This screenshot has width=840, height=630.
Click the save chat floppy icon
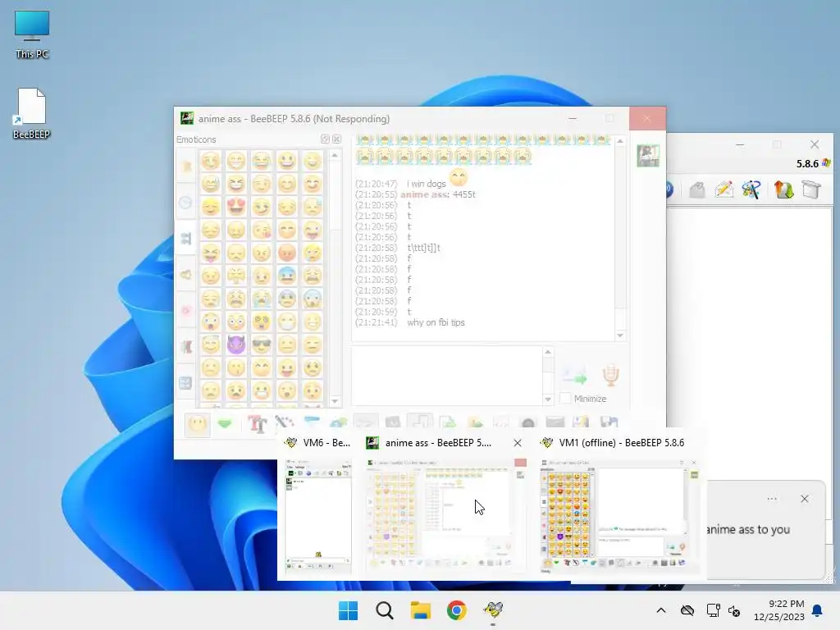[x=609, y=422]
